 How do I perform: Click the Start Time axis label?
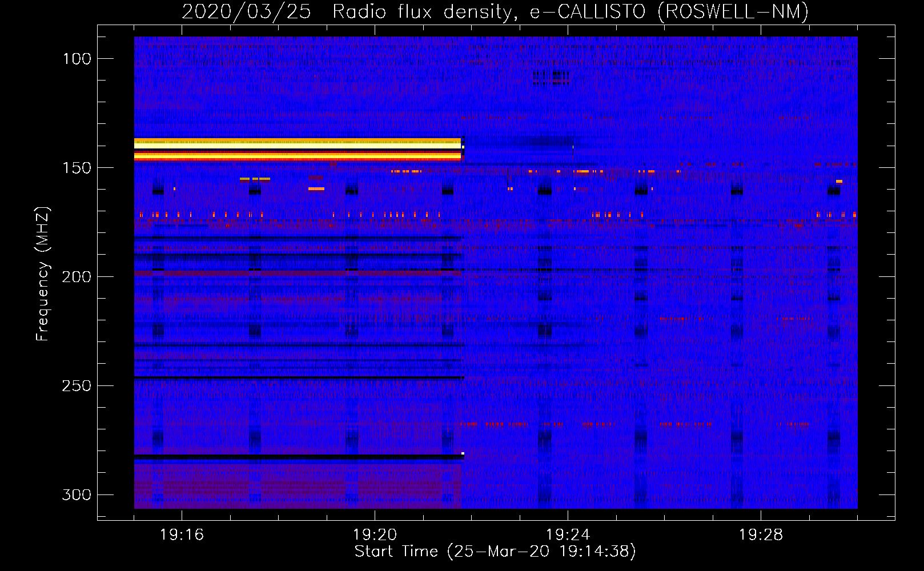pos(495,552)
